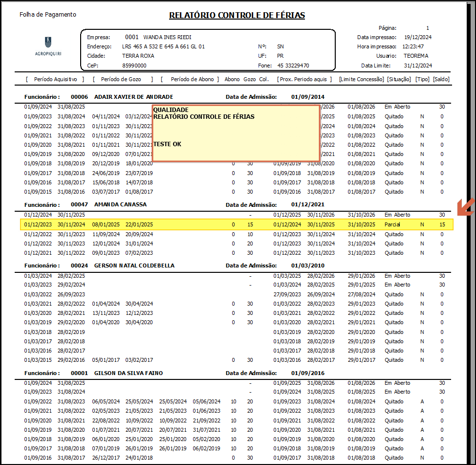476x465 pixels.
Task: Click the Situação column header
Action: point(399,79)
